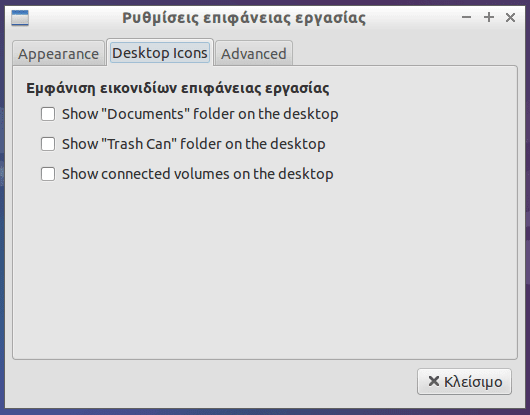Click the X icon inside Κλείσιμο button
Screen dimensions: 530x415
(x=434, y=382)
